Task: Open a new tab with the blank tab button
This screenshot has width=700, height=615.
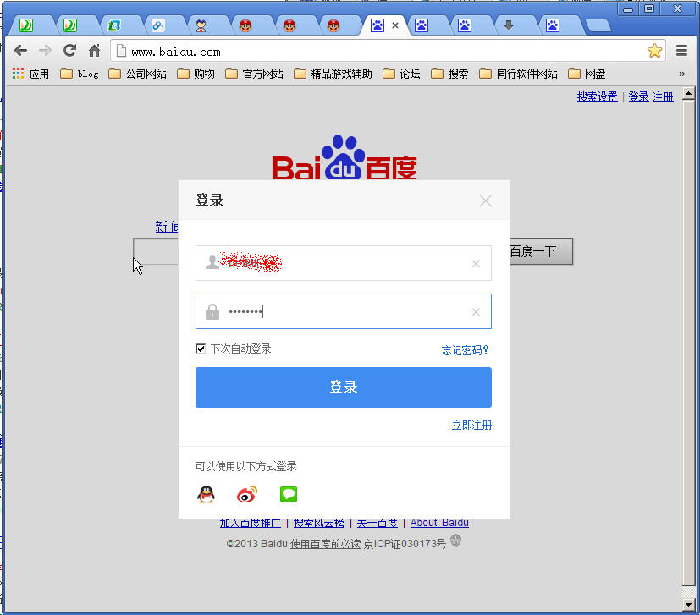Action: (598, 25)
